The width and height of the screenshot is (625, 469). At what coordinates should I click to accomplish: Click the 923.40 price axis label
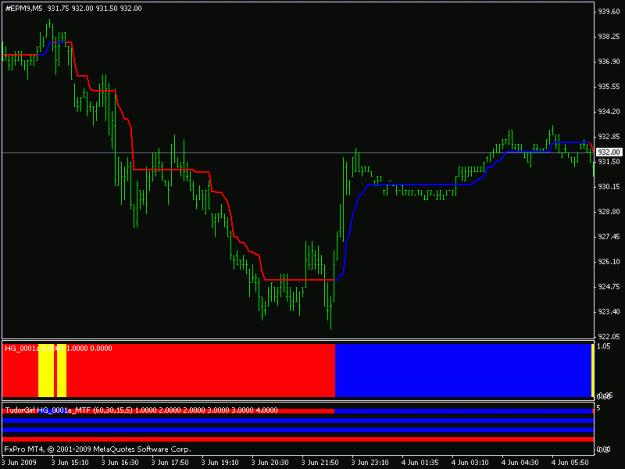[609, 312]
